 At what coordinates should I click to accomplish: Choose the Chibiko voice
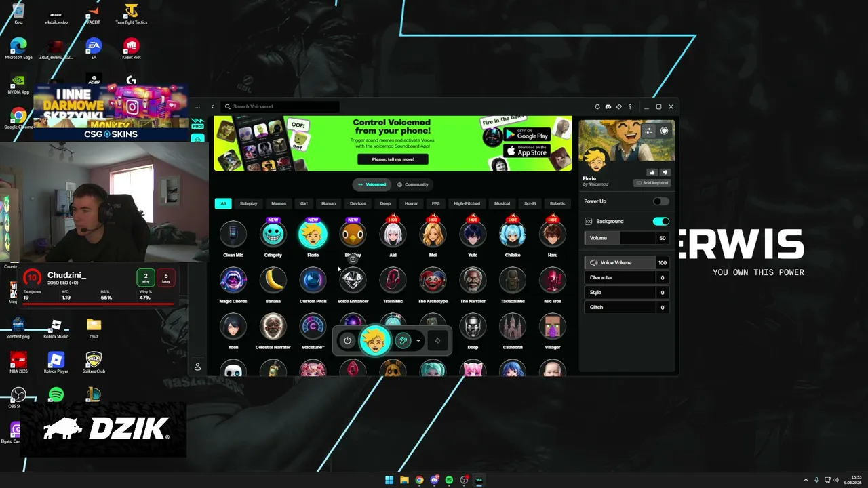click(513, 235)
